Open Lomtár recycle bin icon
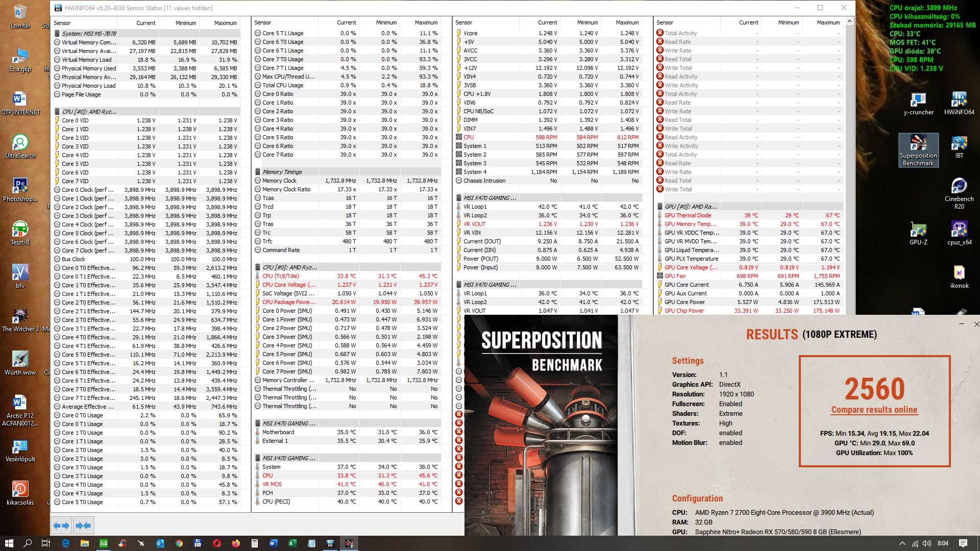The width and height of the screenshot is (980, 551). 20,17
